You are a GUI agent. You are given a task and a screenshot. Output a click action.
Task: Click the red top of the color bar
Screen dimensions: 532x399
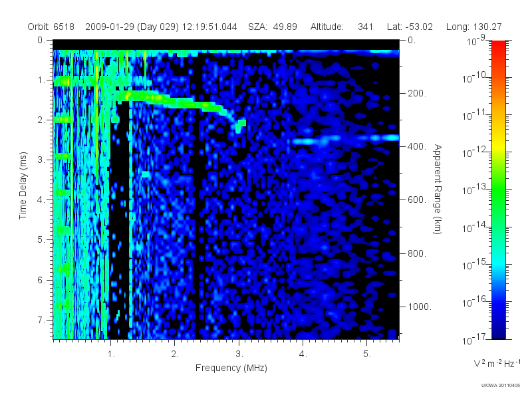pyautogui.click(x=498, y=46)
